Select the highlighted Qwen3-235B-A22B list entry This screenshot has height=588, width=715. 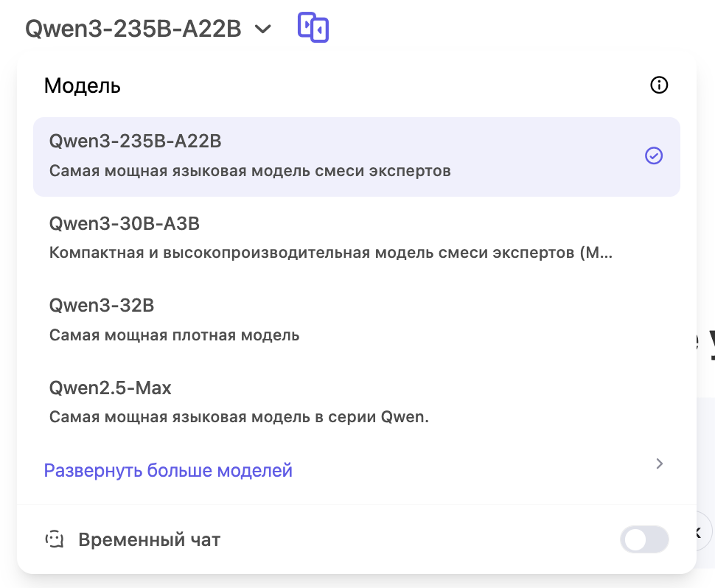click(136, 141)
